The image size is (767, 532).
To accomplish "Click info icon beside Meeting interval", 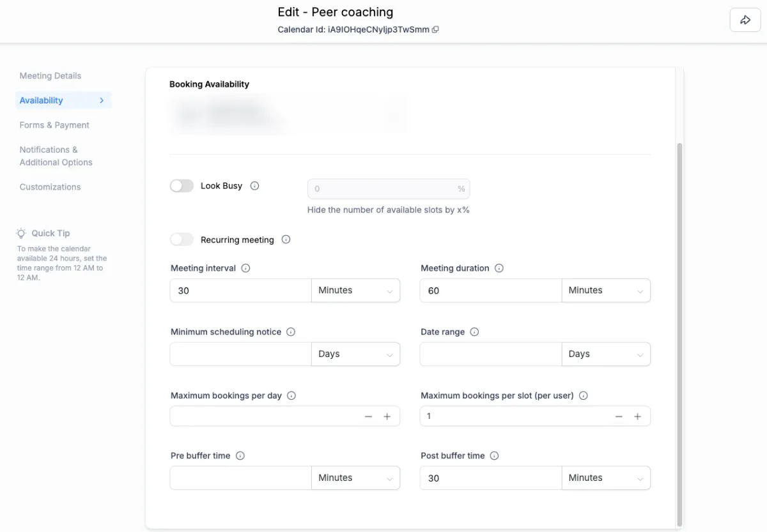I will 245,268.
